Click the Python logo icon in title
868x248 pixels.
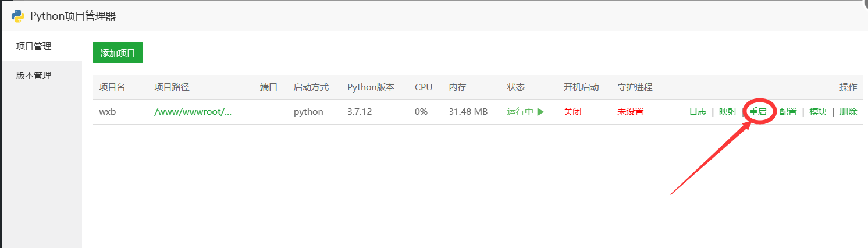[18, 16]
